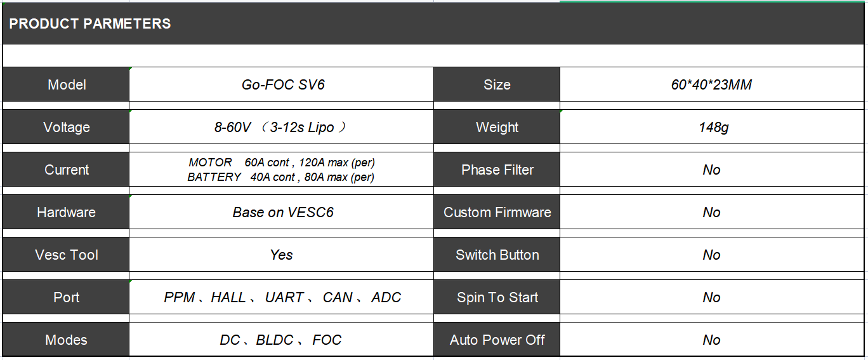This screenshot has width=868, height=360.
Task: Select the Vesc Tool label cell
Action: 67,255
